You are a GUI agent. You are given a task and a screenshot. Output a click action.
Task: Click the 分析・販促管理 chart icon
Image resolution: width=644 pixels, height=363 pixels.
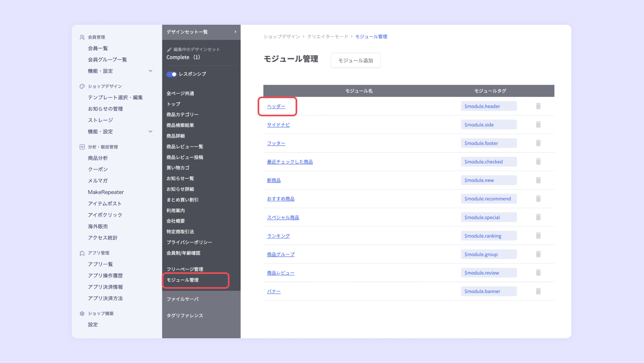[82, 147]
